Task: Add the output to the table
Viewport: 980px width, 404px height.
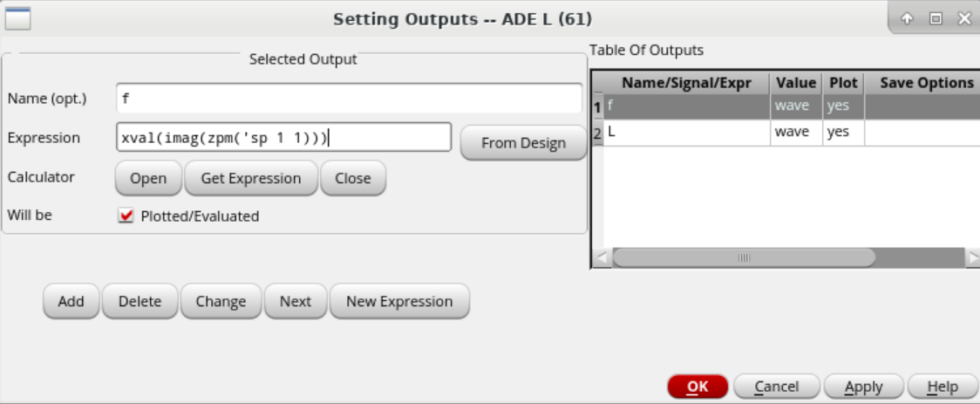Action: pyautogui.click(x=71, y=301)
